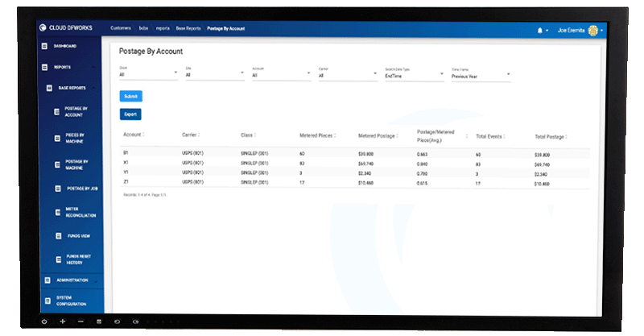644x336 pixels.
Task: Open Postage By Machine report icon
Action: coord(57,164)
